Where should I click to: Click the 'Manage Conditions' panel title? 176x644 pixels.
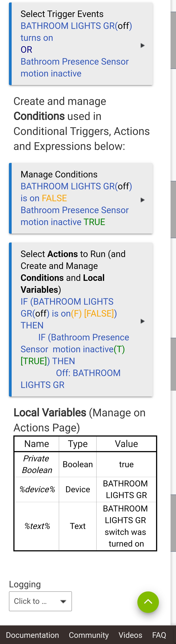click(59, 174)
